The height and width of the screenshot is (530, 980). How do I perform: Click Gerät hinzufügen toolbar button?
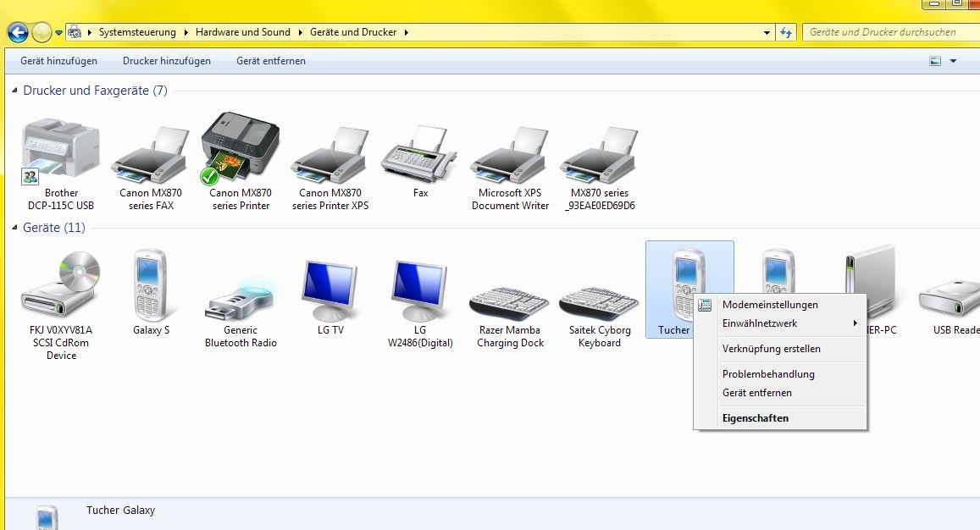coord(58,61)
